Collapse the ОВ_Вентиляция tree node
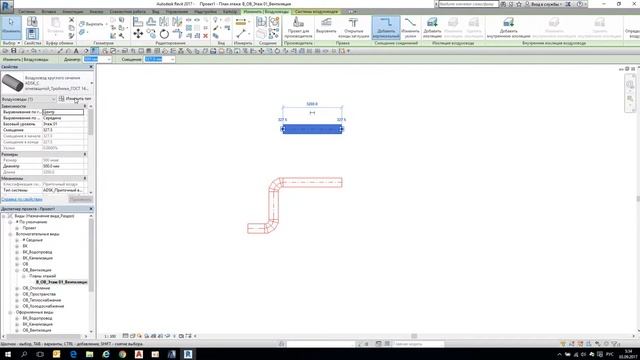The image size is (640, 360). [17, 270]
